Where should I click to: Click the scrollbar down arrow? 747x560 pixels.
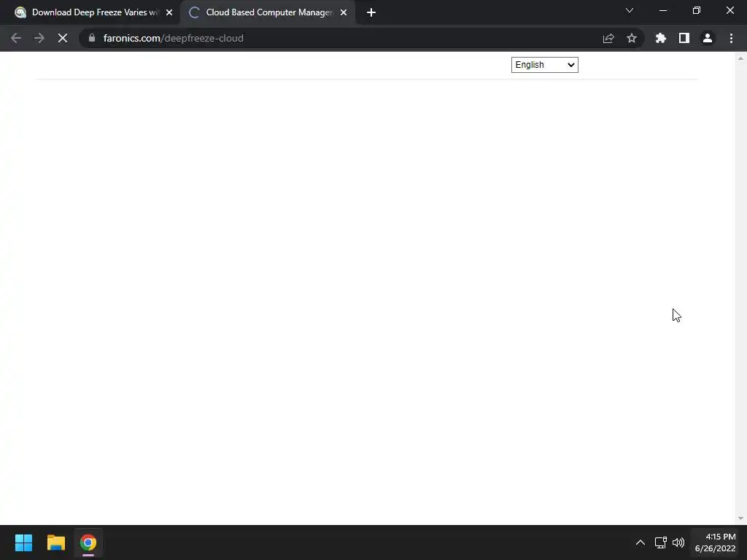point(740,518)
